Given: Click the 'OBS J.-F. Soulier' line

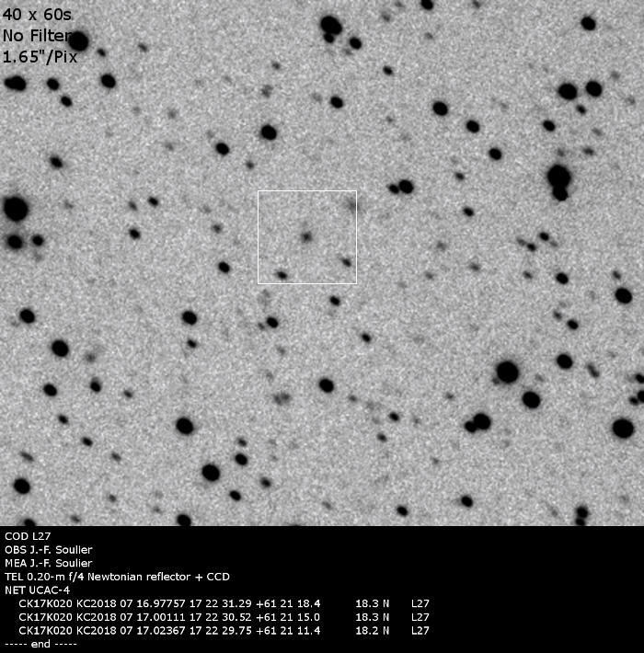Looking at the screenshot, I should click(49, 550).
